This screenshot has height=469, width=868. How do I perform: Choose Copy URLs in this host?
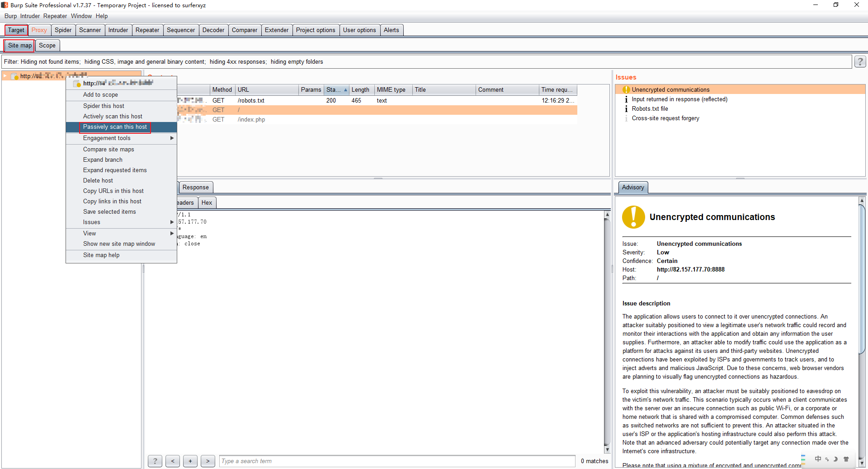[x=121, y=191]
